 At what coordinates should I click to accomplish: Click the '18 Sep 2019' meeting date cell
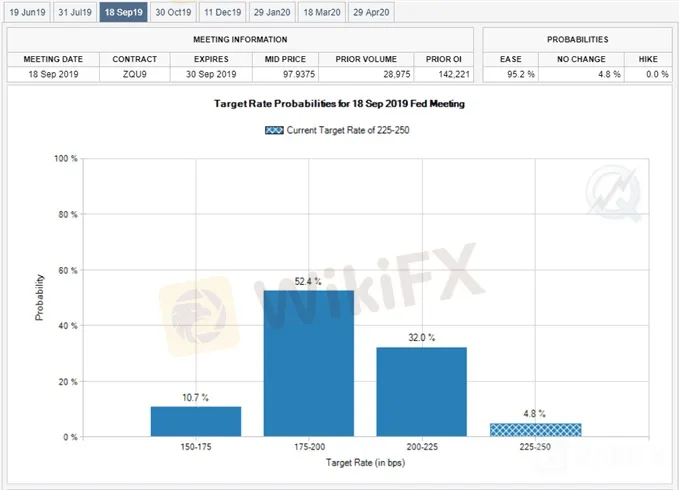click(x=53, y=74)
